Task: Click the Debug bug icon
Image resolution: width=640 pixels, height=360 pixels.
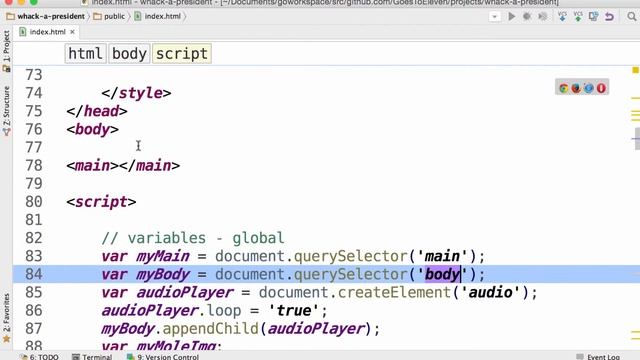Action: coord(527,16)
